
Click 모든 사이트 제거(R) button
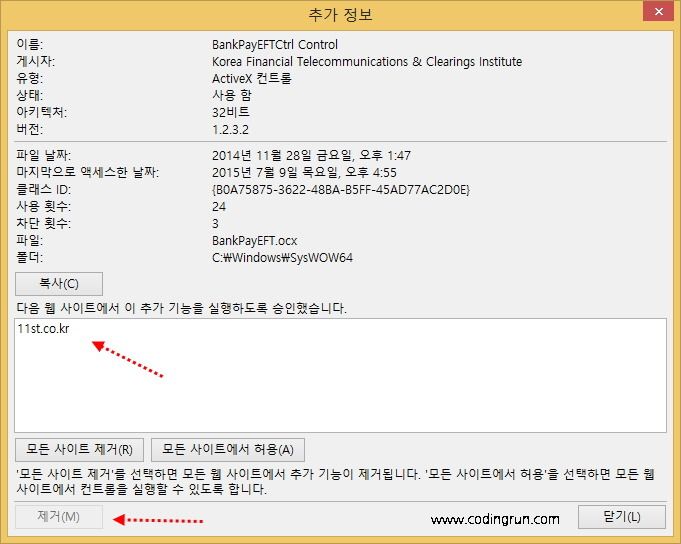[x=79, y=449]
